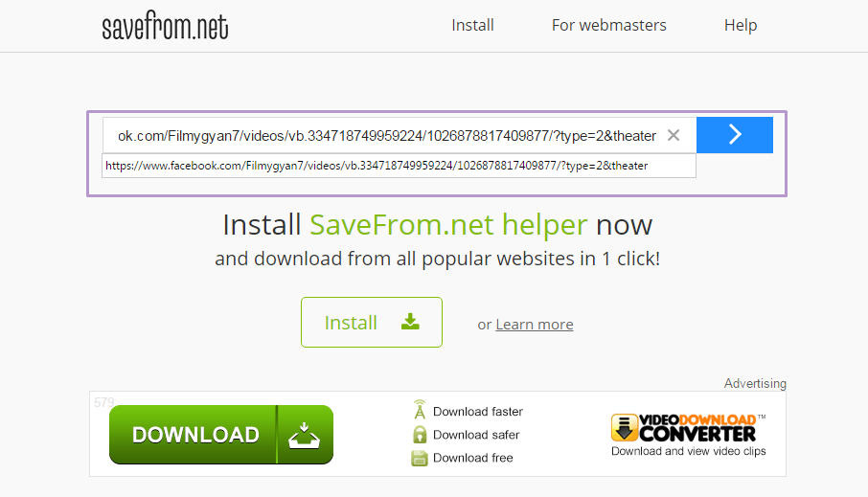868x497 pixels.
Task: Select the facebook URL autocomplete suggestion
Action: coord(399,166)
